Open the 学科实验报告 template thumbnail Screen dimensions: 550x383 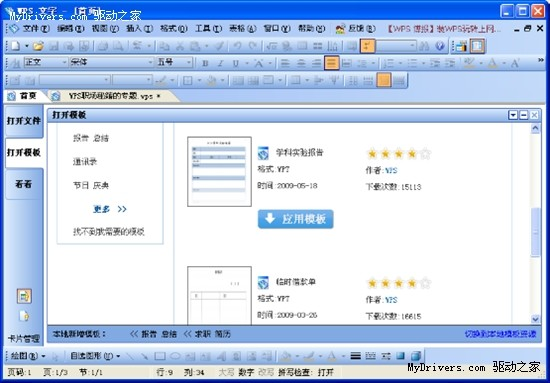219,172
